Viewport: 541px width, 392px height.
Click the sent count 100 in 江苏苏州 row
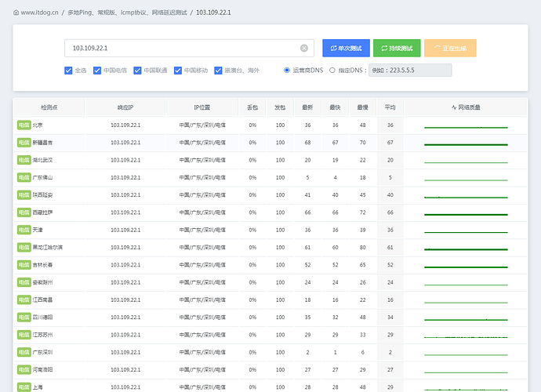click(280, 335)
